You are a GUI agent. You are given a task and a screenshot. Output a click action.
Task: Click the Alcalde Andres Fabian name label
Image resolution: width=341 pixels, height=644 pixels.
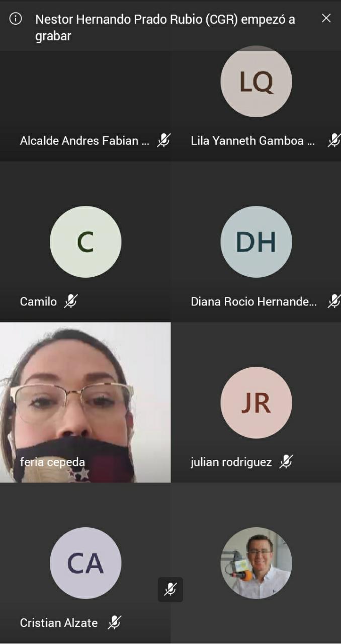(84, 141)
